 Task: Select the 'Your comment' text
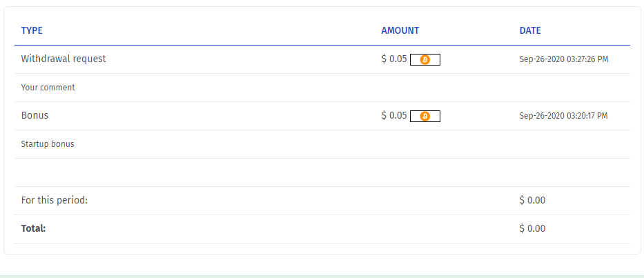48,88
